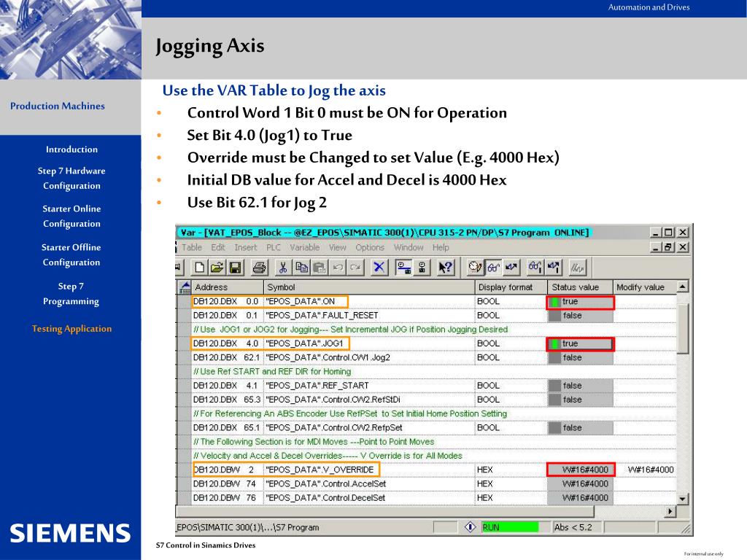The width and height of the screenshot is (747, 560).
Task: Restore the inner VAT document window
Action: tap(670, 247)
